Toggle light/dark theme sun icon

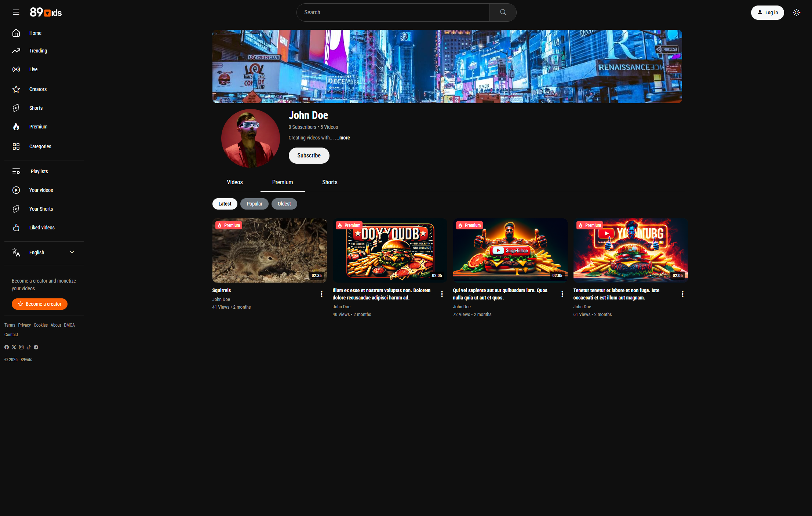[796, 12]
